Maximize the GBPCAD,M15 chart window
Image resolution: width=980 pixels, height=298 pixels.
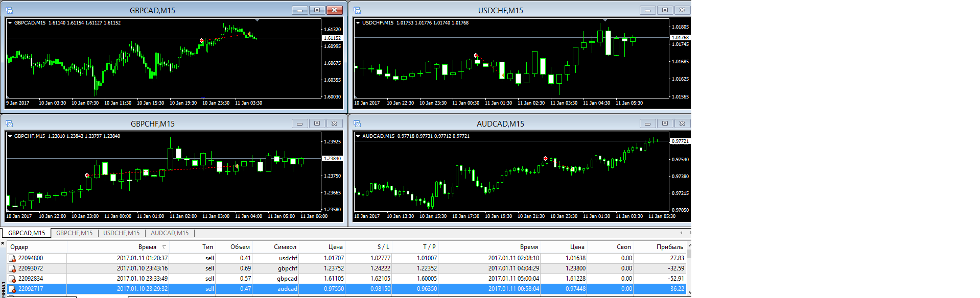point(317,10)
